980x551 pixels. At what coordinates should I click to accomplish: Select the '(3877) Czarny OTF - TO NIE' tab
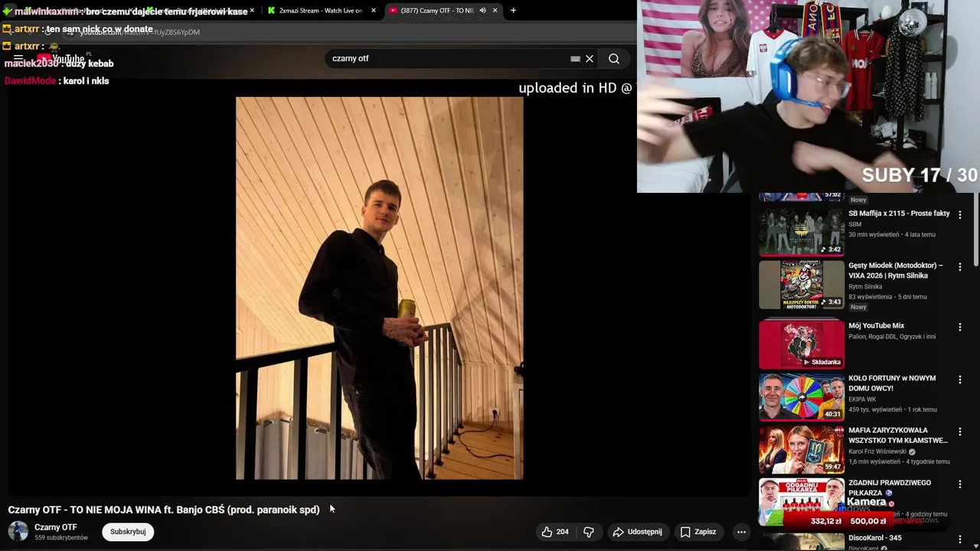click(437, 11)
